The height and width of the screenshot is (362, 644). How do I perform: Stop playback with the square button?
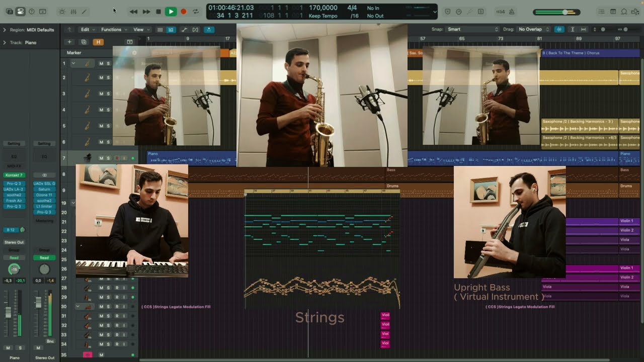pos(158,12)
